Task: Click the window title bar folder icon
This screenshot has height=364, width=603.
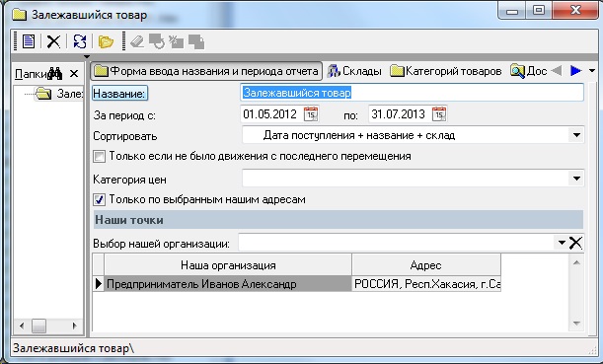Action: (x=20, y=15)
